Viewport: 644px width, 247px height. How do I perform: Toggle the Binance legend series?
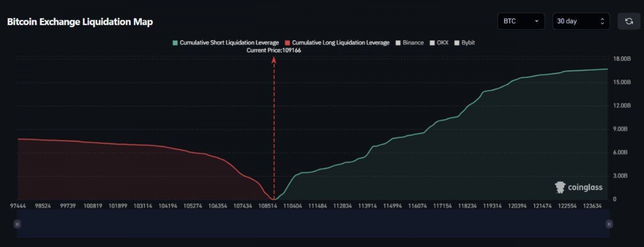[410, 43]
